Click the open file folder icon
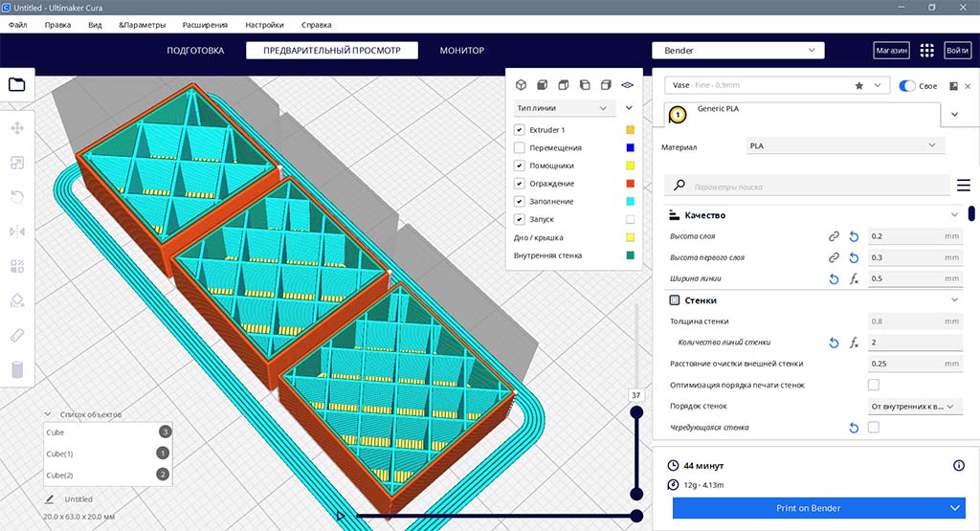The width and height of the screenshot is (980, 531). tap(17, 84)
